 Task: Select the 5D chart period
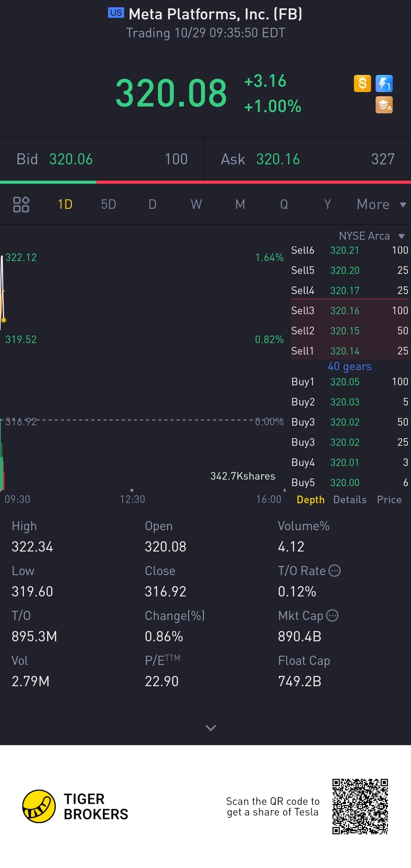coord(108,204)
